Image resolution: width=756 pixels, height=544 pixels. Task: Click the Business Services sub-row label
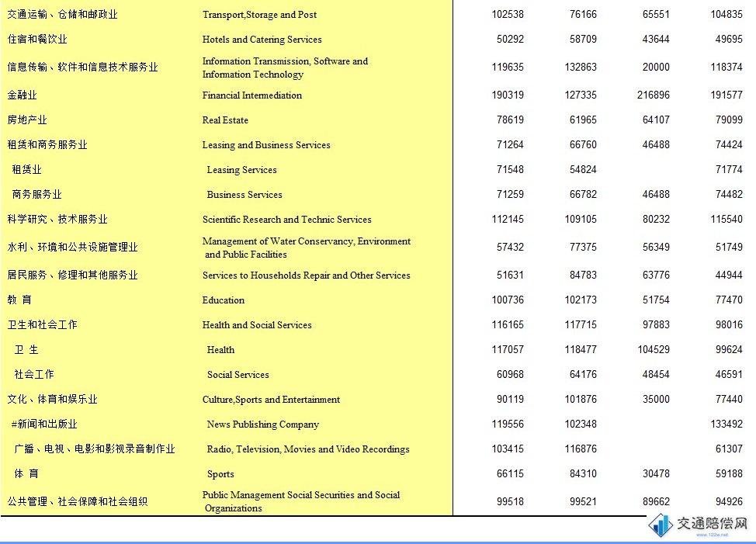tap(244, 195)
